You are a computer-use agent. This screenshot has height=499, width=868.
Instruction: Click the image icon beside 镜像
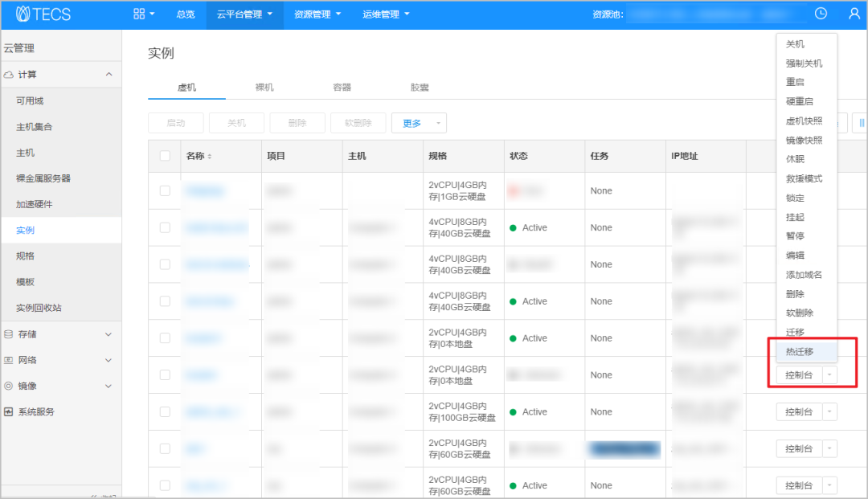pos(9,387)
